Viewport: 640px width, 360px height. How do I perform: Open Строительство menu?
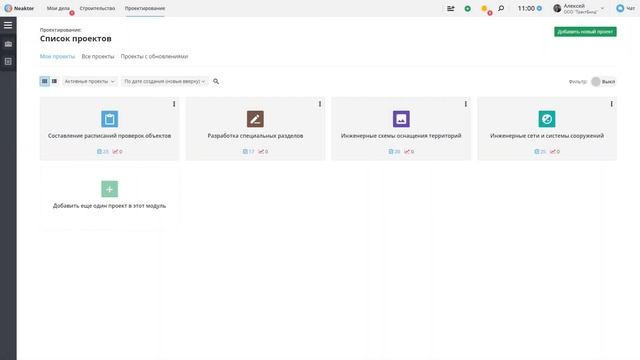click(97, 8)
